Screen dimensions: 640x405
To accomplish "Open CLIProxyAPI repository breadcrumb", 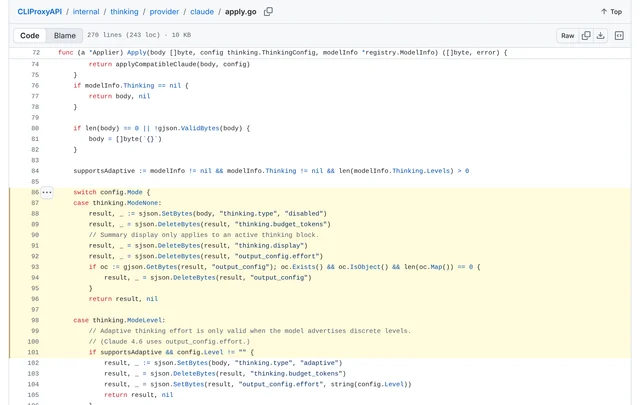I will (40, 11).
